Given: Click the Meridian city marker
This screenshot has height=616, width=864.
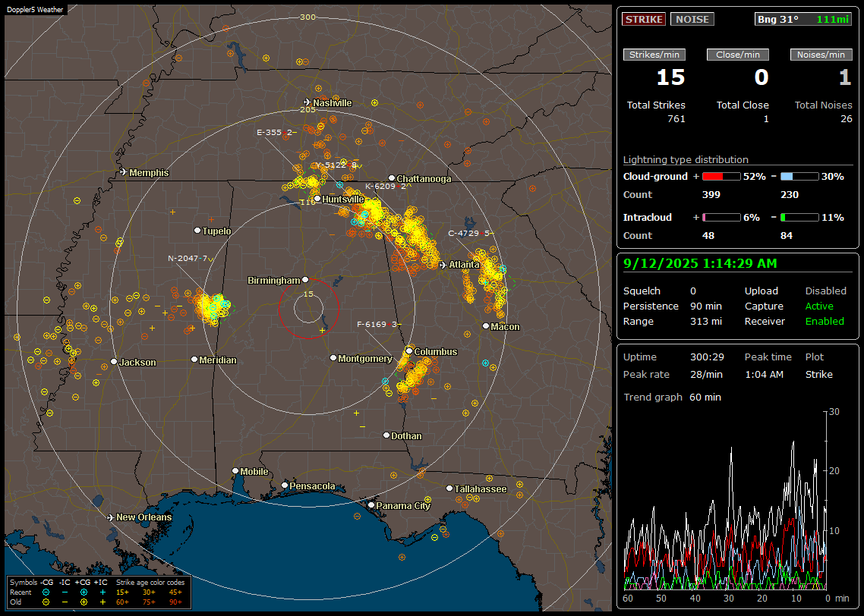Looking at the screenshot, I should tap(194, 360).
